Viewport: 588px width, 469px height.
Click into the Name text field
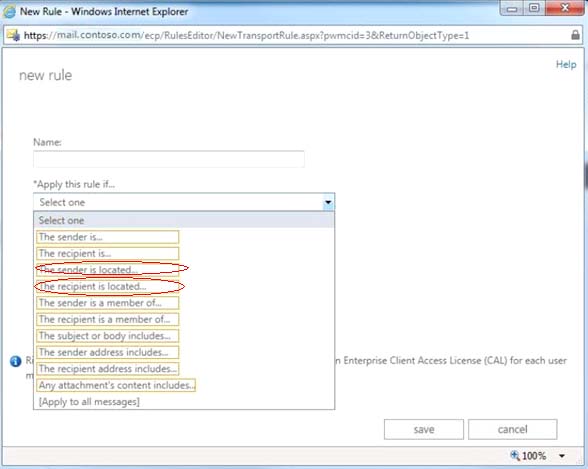click(x=169, y=159)
